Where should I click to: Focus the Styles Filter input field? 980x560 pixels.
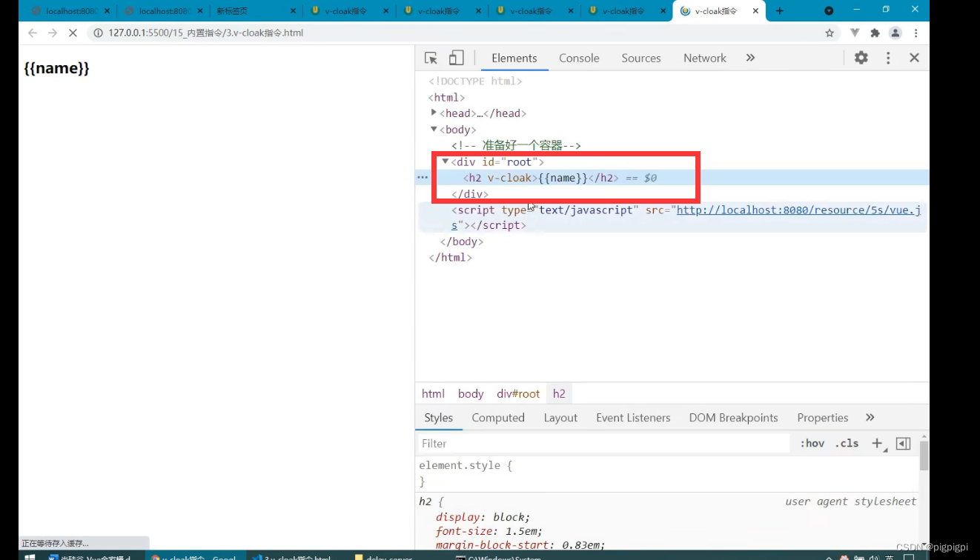pos(603,444)
